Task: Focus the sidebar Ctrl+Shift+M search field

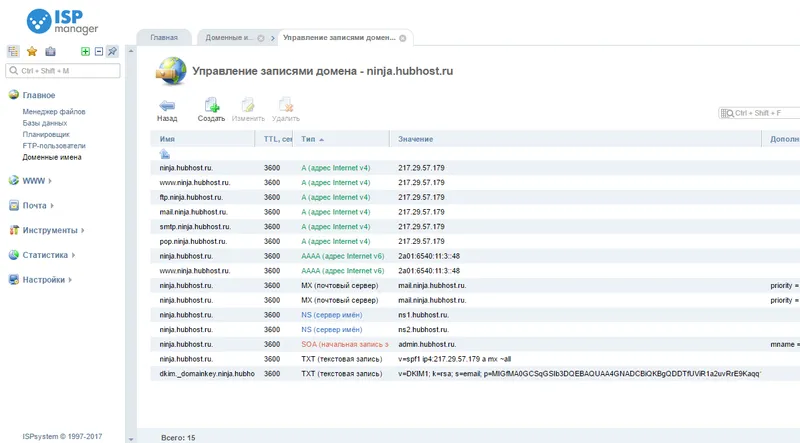Action: [63, 70]
